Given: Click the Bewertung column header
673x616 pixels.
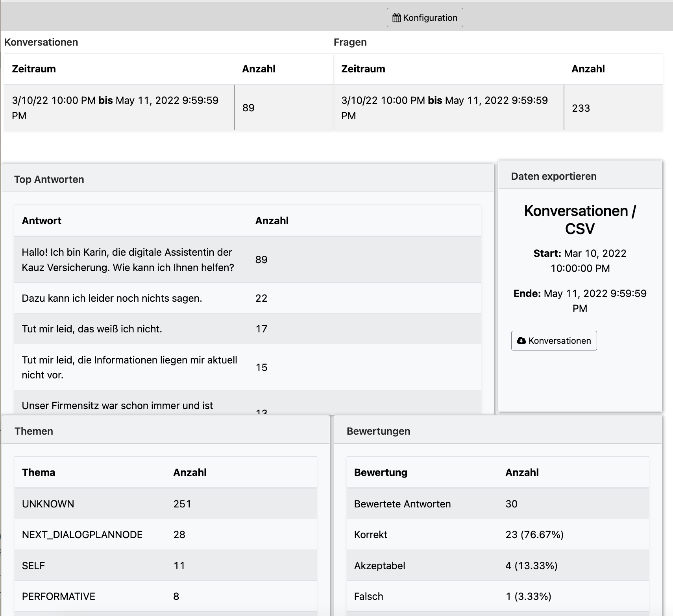Looking at the screenshot, I should (381, 472).
